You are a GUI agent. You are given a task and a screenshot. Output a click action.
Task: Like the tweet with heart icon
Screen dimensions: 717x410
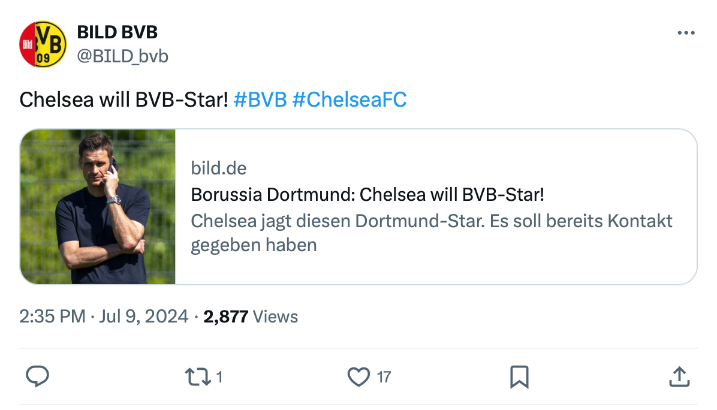tap(358, 376)
